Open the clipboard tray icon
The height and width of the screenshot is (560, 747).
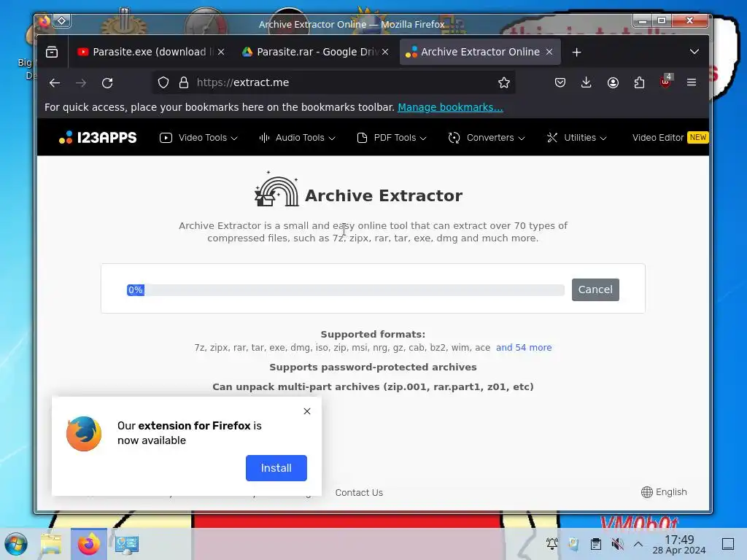[595, 544]
